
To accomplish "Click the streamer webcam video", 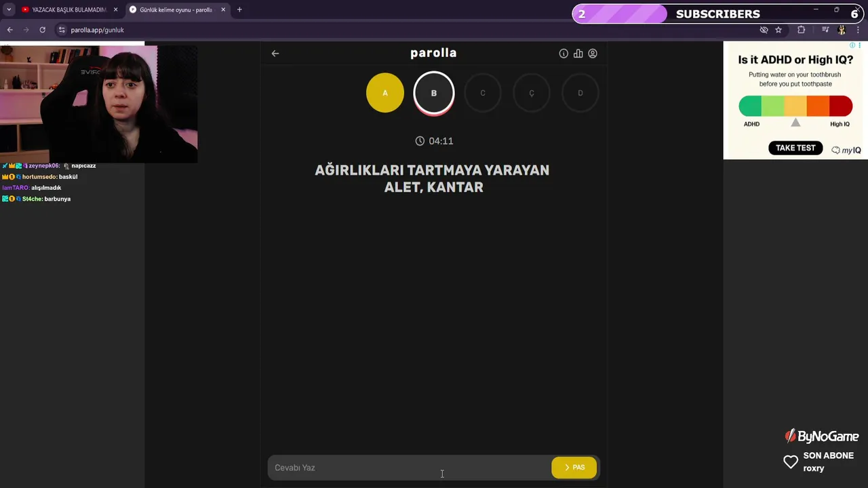I will pos(98,104).
